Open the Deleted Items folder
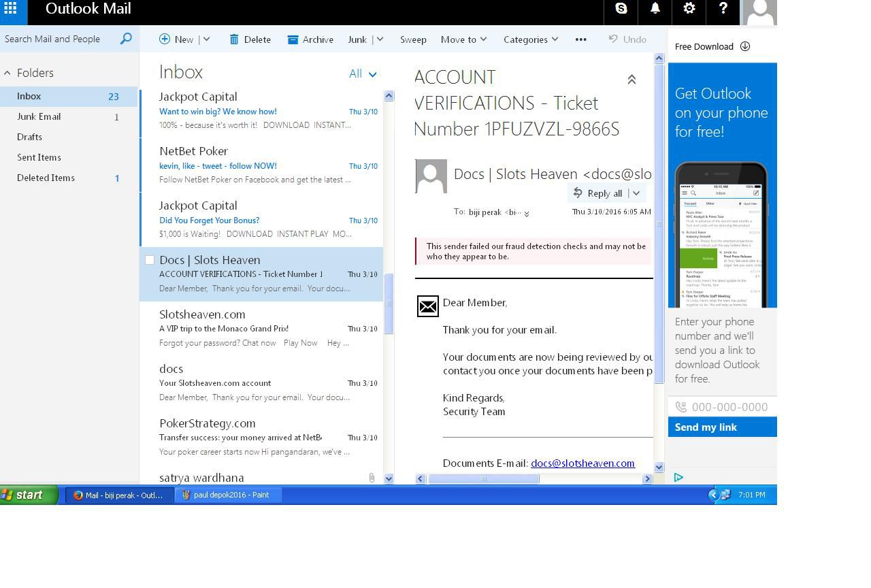Image resolution: width=871 pixels, height=588 pixels. pyautogui.click(x=69, y=178)
